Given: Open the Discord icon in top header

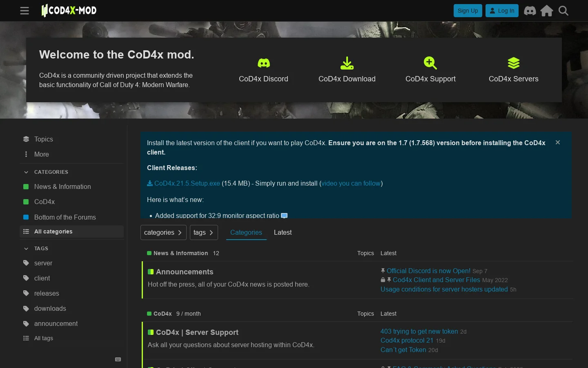Looking at the screenshot, I should coord(530,11).
